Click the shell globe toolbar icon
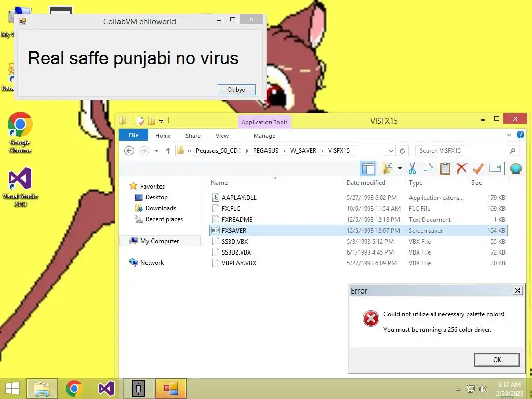 516,168
